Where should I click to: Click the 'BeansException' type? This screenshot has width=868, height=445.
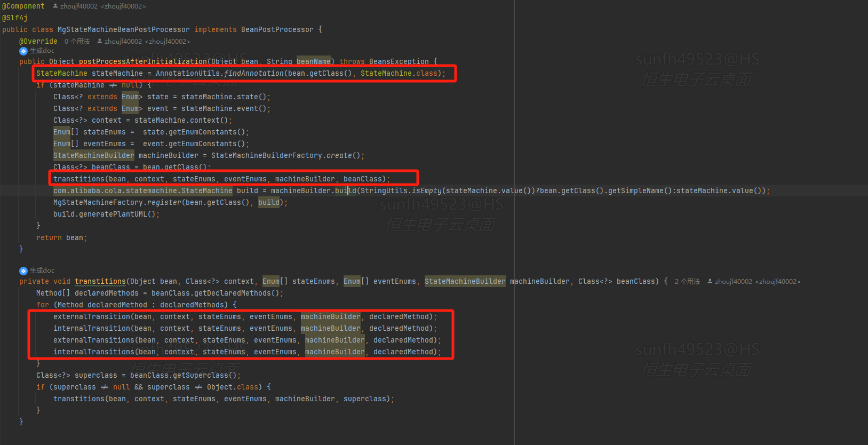[x=399, y=62]
